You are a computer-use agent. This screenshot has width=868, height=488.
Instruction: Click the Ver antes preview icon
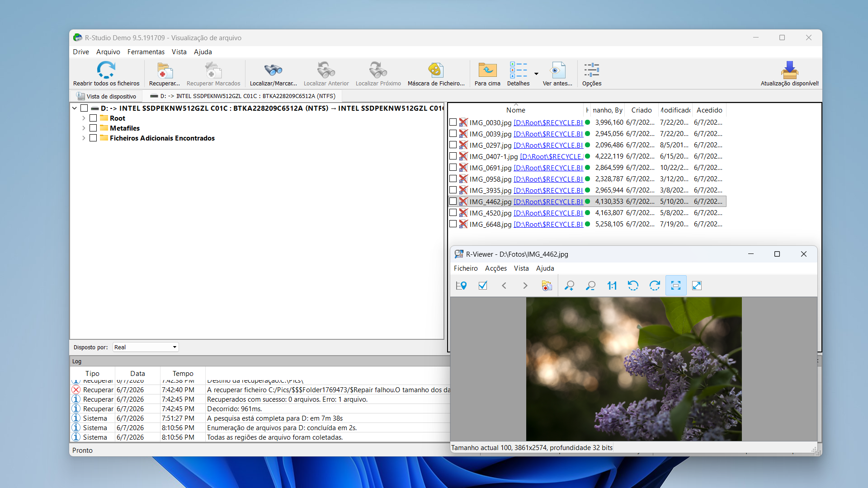(x=557, y=70)
